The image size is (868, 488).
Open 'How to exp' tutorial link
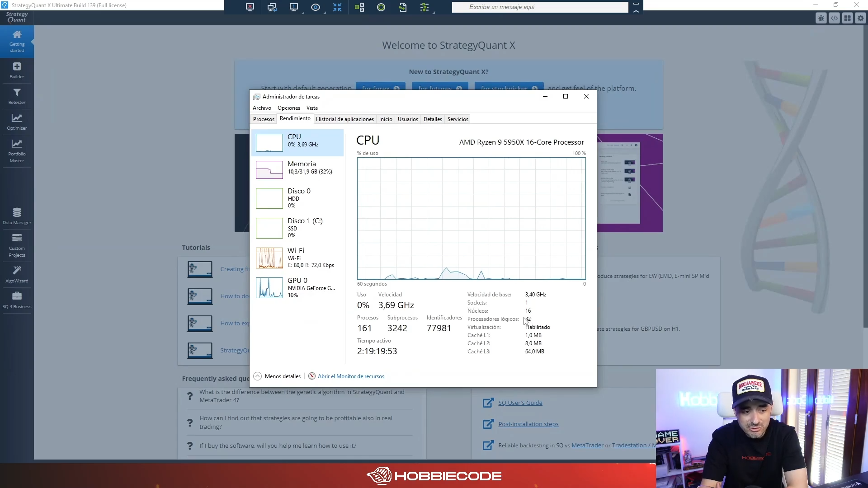click(x=235, y=324)
